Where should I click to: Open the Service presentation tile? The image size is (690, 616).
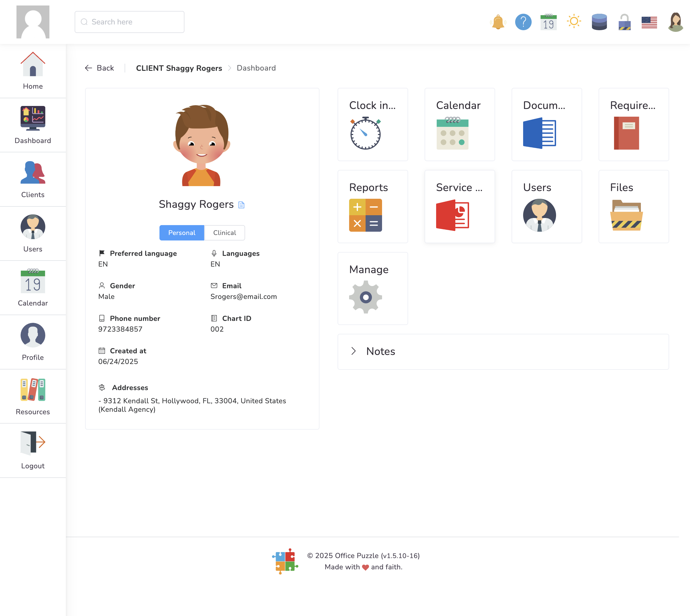[459, 206]
